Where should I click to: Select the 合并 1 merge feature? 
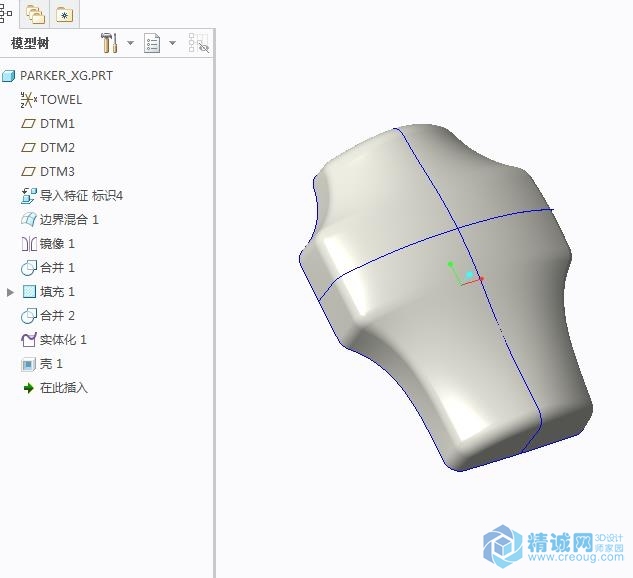click(57, 268)
